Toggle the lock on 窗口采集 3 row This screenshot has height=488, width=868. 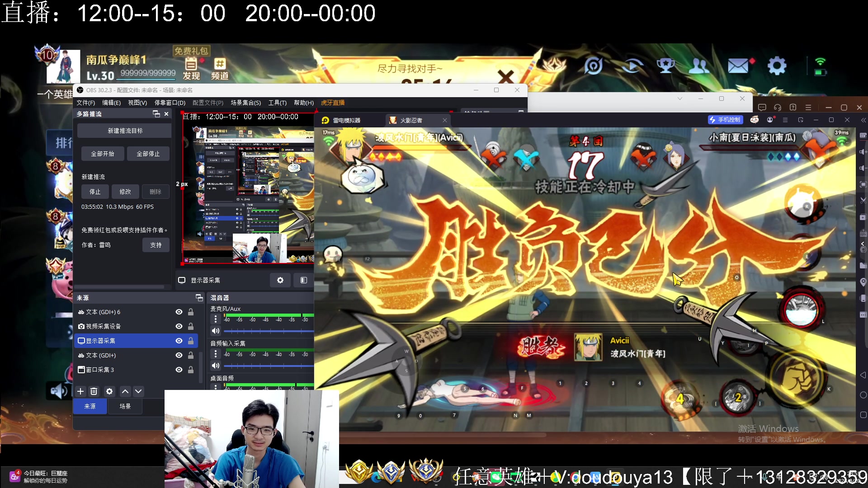(191, 370)
